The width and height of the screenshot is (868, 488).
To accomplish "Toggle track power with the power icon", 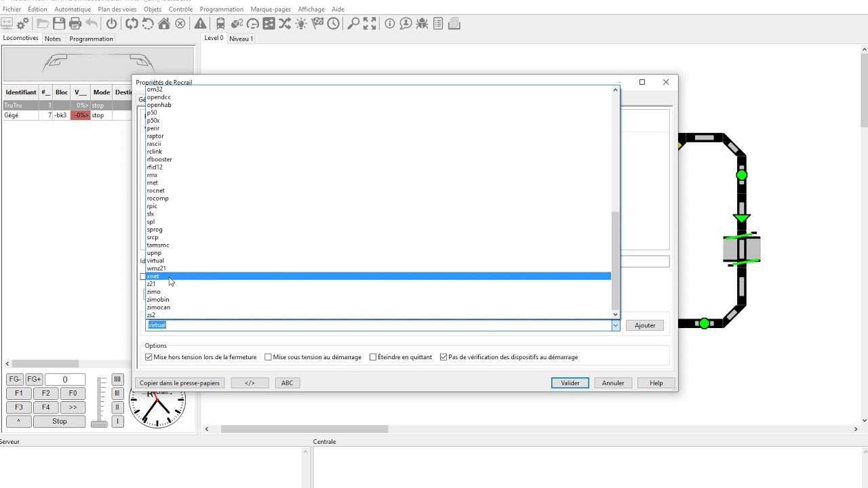I will 112,24.
